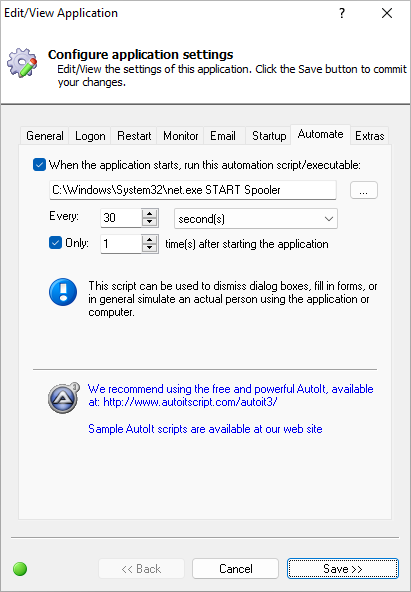Disable the run automation script checkbox
Viewport: 411px width, 592px height.
[x=39, y=165]
